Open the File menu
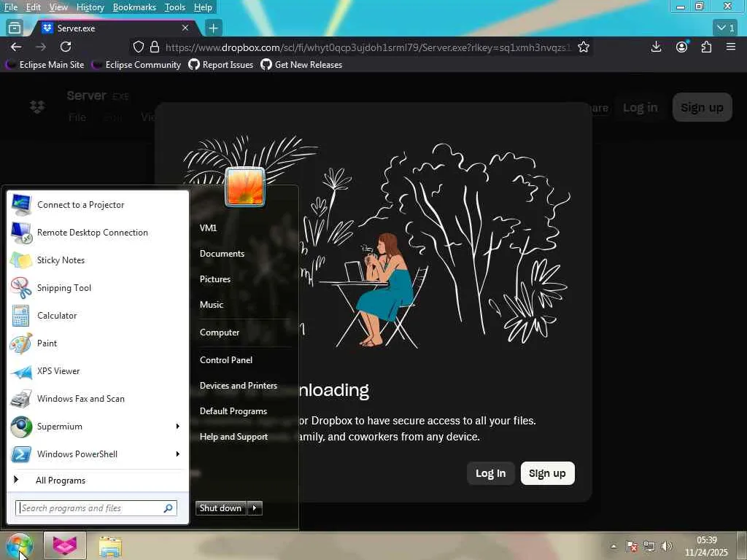Image resolution: width=747 pixels, height=560 pixels. (x=10, y=7)
